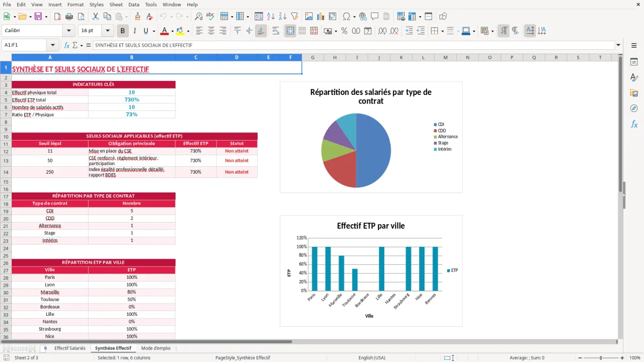Center cell content horizontally

211,31
